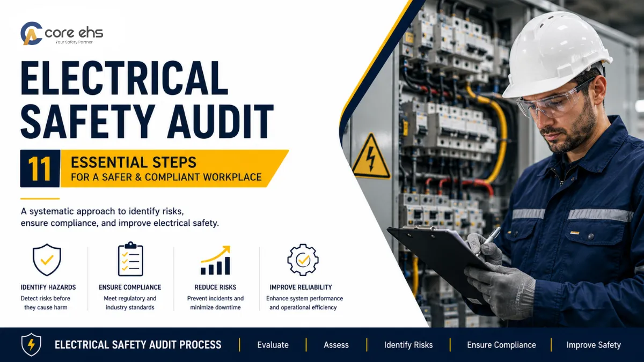This screenshot has height=362, width=644.
Task: Click the clipboard checklist Ensure Compliance icon
Action: (130, 260)
